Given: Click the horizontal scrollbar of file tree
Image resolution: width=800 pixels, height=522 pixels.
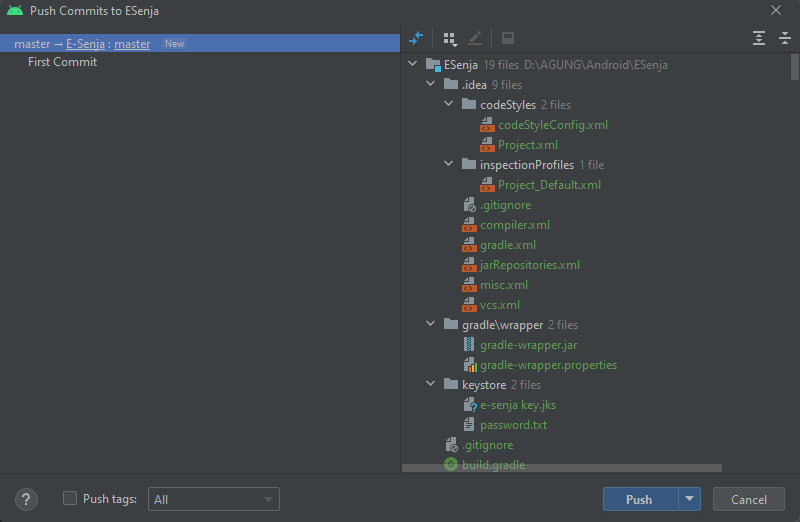Looking at the screenshot, I should (x=562, y=468).
